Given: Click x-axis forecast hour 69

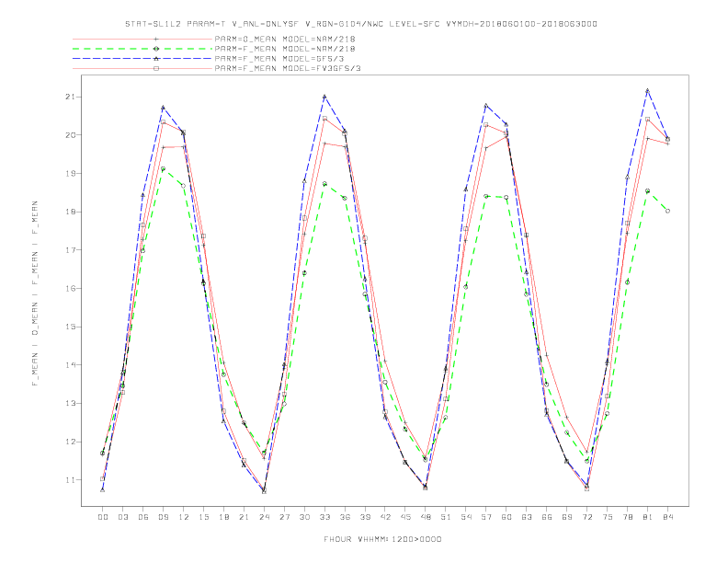Looking at the screenshot, I should click(567, 517).
